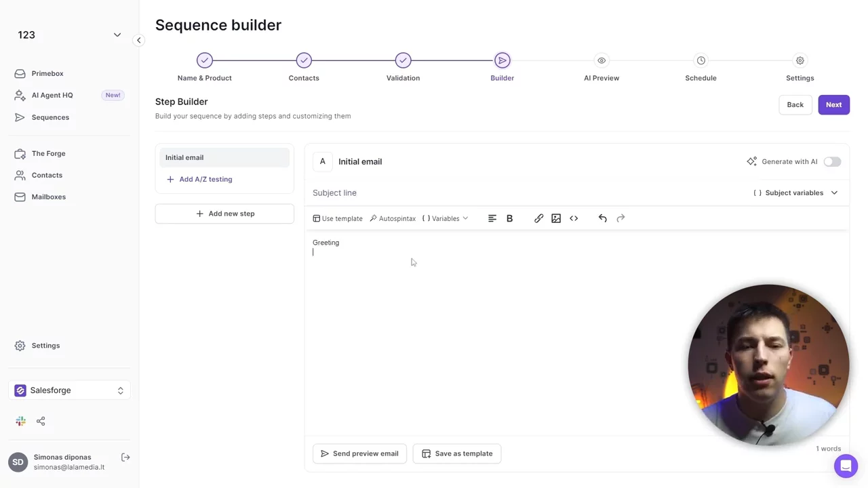This screenshot has height=488, width=868.
Task: Click into the Subject line field
Action: tap(515, 193)
